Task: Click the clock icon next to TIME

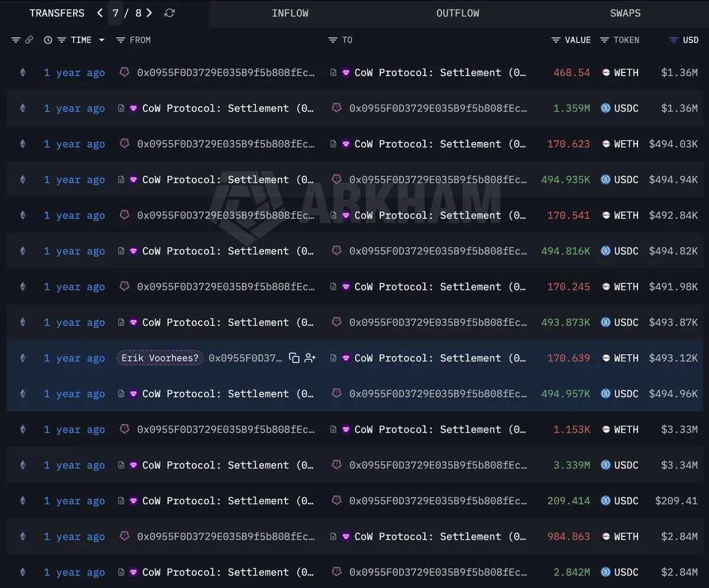Action: pyautogui.click(x=48, y=40)
